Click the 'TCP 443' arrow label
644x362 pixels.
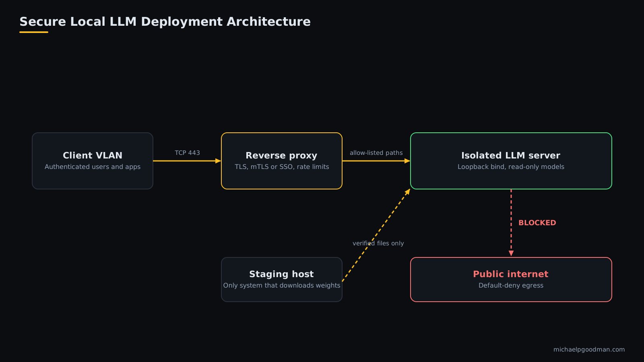click(187, 153)
